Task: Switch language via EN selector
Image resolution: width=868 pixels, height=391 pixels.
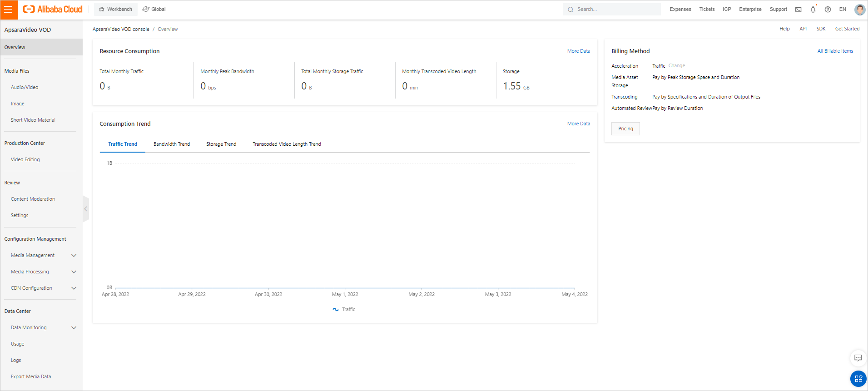Action: tap(843, 9)
